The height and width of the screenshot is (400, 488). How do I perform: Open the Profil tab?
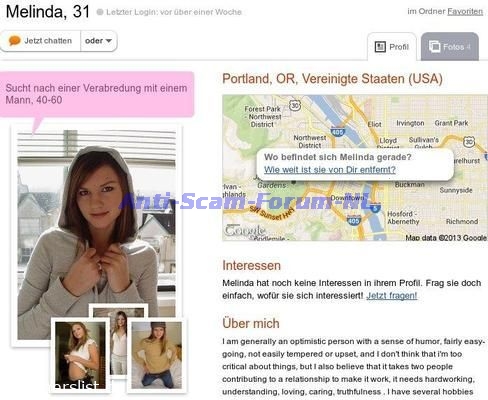(x=392, y=47)
